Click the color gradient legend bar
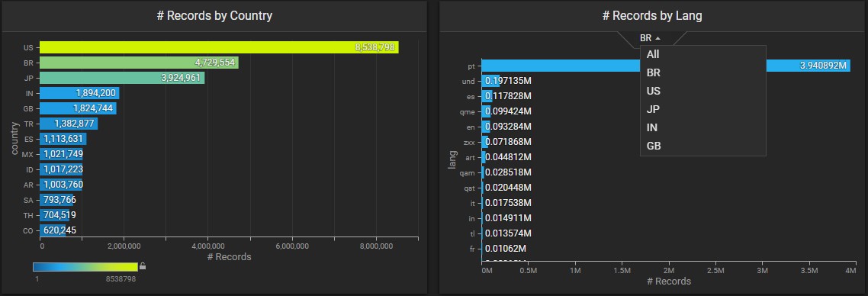This screenshot has width=868, height=296. [x=85, y=267]
